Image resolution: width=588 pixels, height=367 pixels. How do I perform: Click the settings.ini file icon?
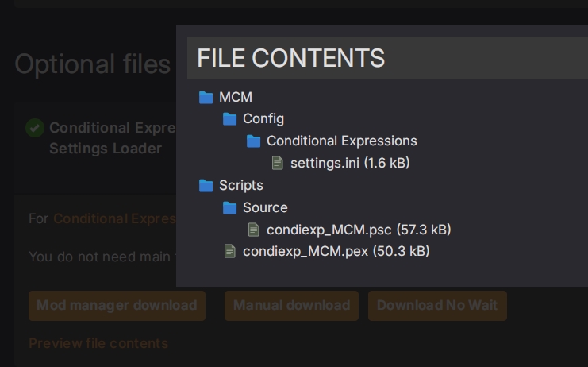click(278, 163)
